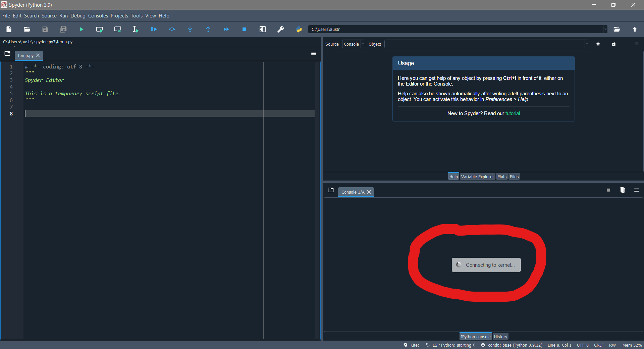Click the Step into function arrow
The image size is (644, 349).
(x=190, y=30)
